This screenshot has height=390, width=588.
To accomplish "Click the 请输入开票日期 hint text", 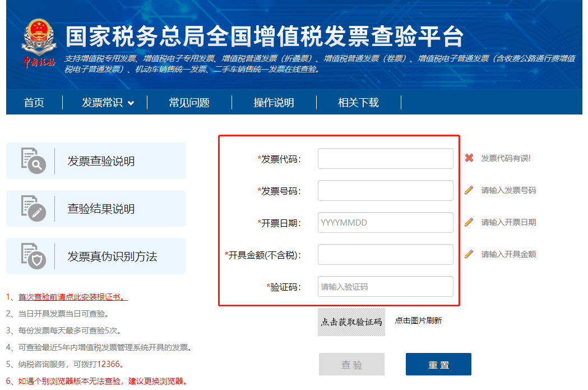I will pos(508,222).
